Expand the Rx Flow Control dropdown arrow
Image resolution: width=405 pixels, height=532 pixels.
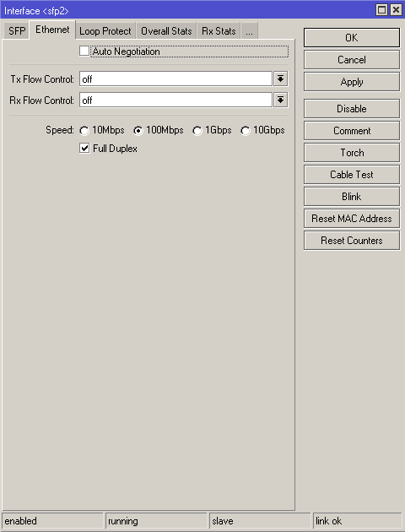point(281,100)
